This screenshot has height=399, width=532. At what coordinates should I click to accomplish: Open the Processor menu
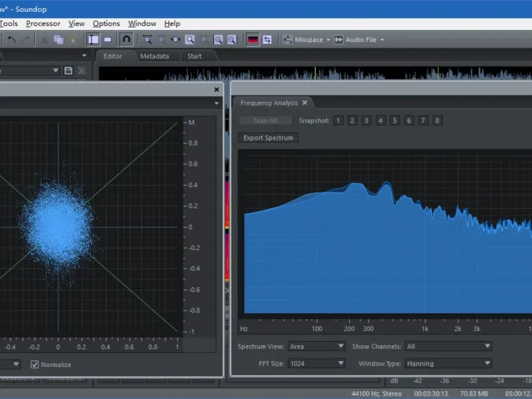pyautogui.click(x=43, y=24)
